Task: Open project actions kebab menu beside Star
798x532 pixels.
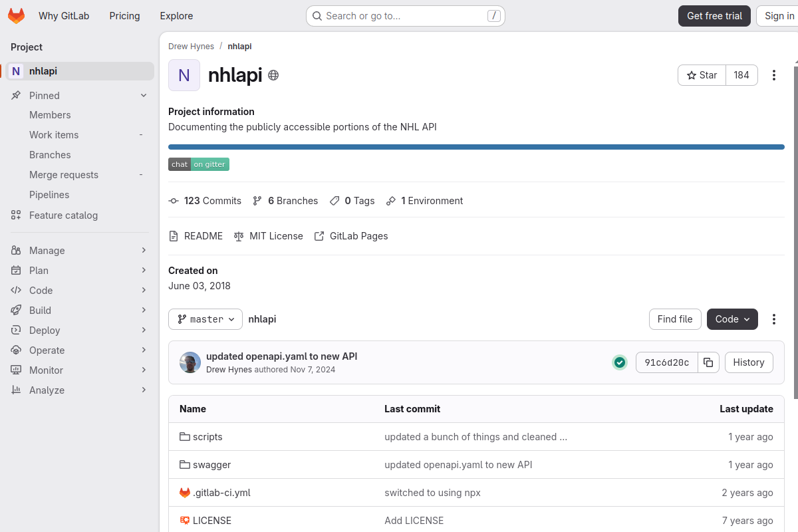Action: (x=773, y=75)
